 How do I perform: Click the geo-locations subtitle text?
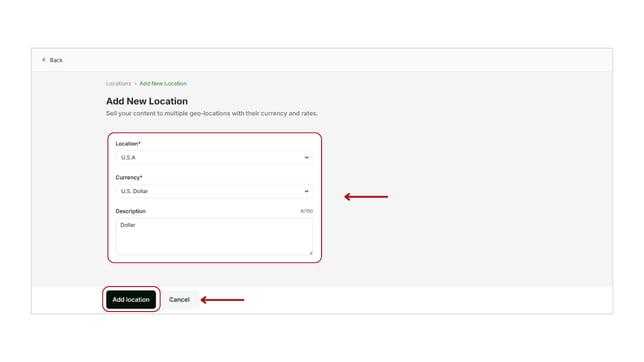click(212, 113)
